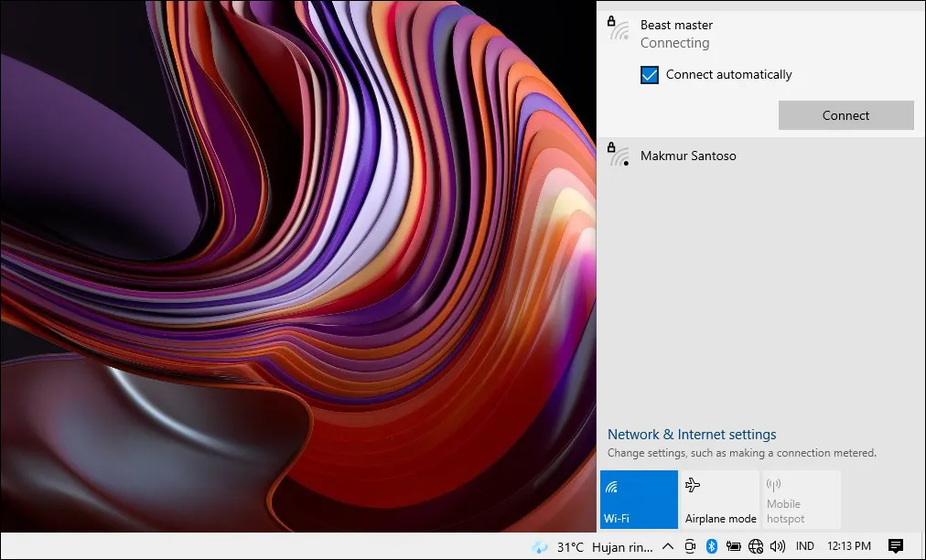Open the volume speaker tray icon
926x560 pixels.
tap(778, 546)
